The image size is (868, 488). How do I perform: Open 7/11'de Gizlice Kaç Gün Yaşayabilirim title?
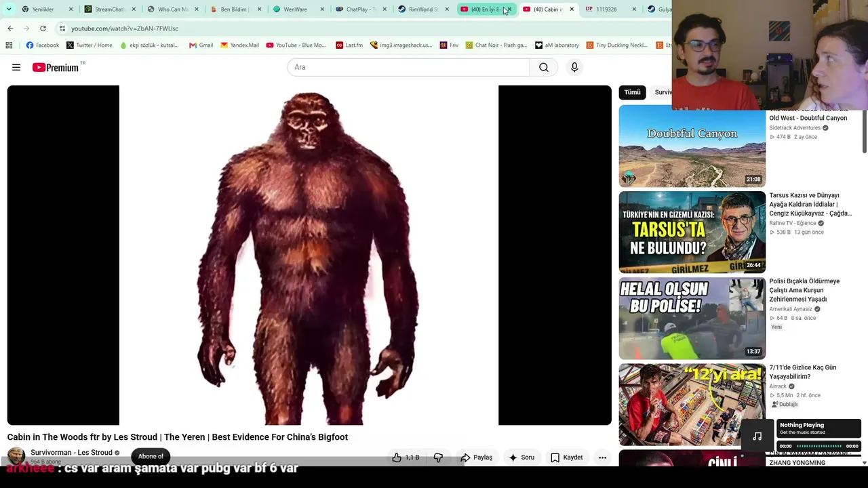tap(803, 372)
